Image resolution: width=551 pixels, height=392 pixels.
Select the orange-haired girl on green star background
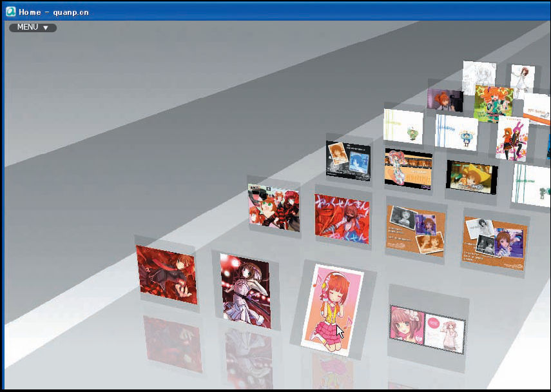pos(493,104)
